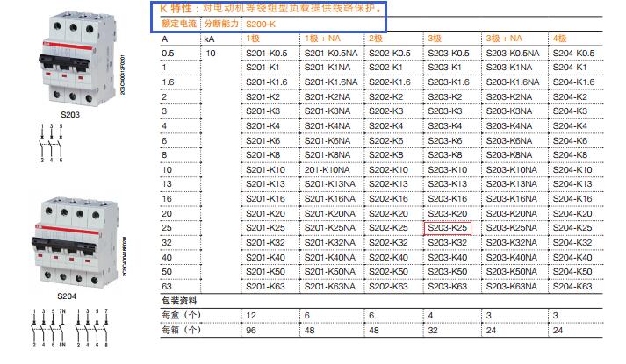Screen dimensions: 626x364
Task: Click the '0.5' rated current row label
Action: [168, 54]
